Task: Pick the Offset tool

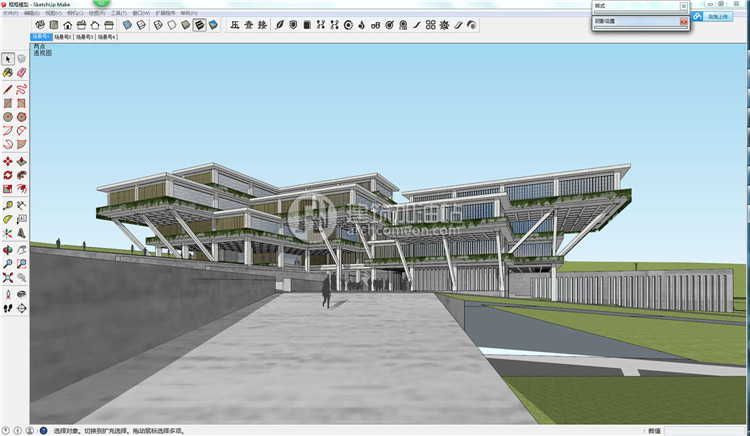Action: coord(22,189)
